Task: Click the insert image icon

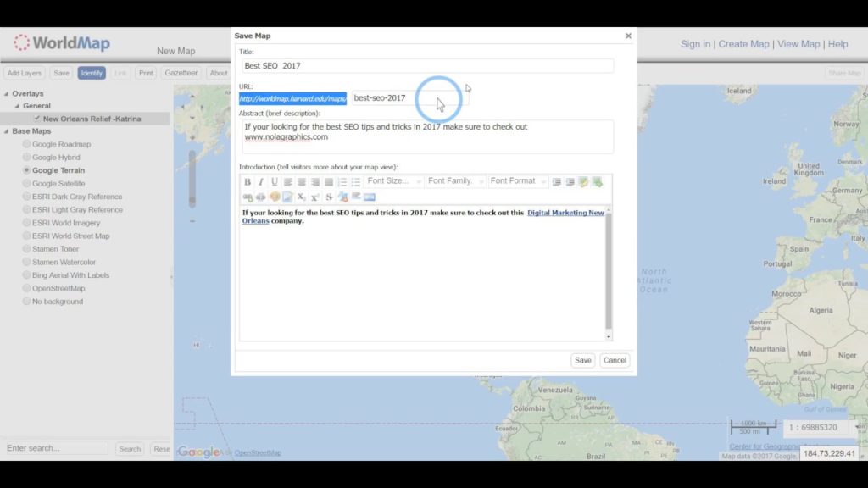Action: point(288,197)
